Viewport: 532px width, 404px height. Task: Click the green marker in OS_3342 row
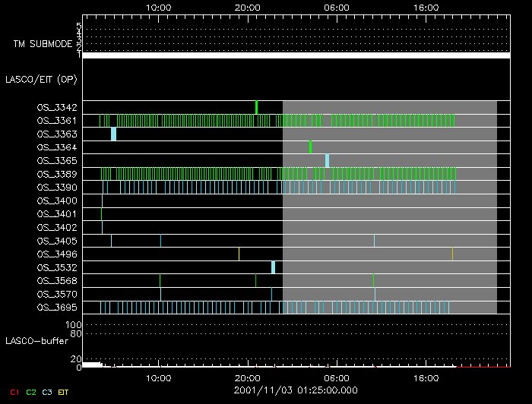pyautogui.click(x=257, y=107)
